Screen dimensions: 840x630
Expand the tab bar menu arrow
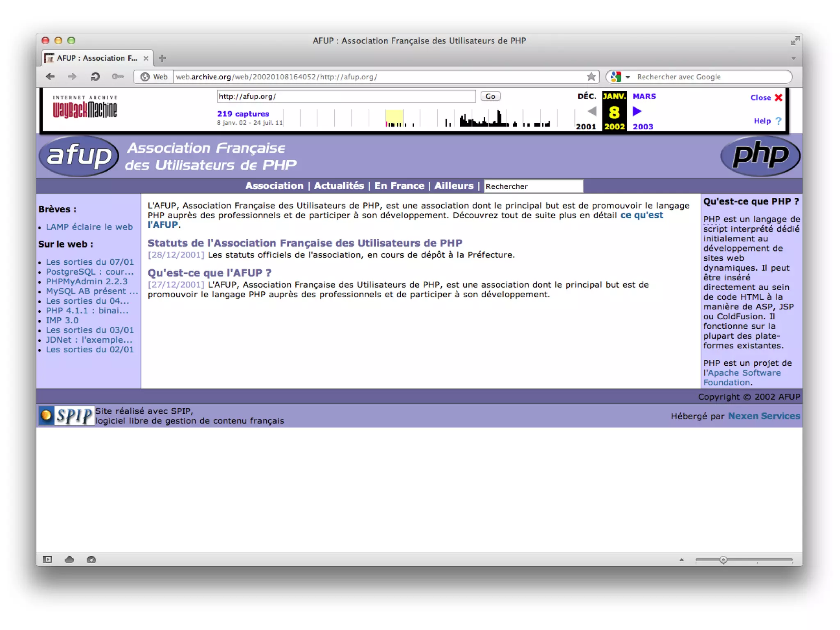pos(794,59)
